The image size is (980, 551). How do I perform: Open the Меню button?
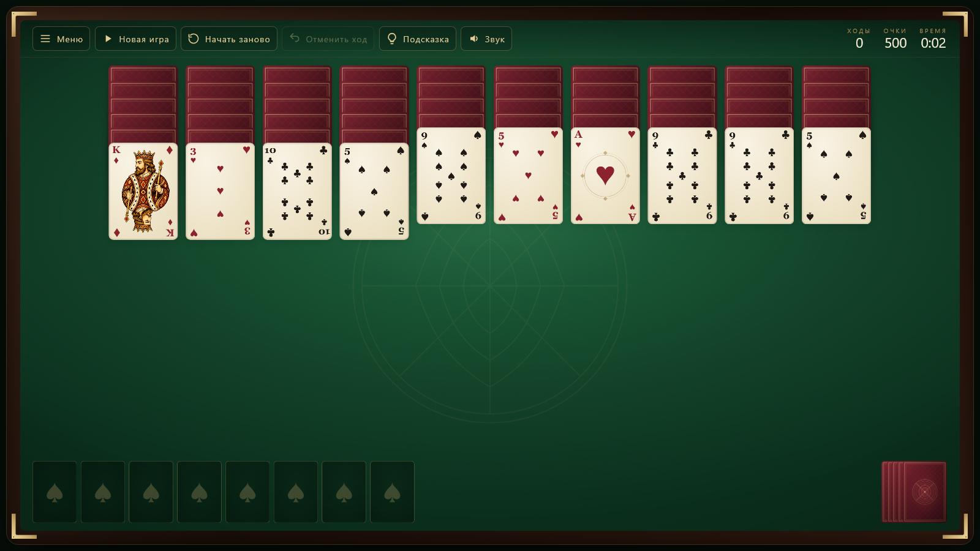click(x=61, y=39)
